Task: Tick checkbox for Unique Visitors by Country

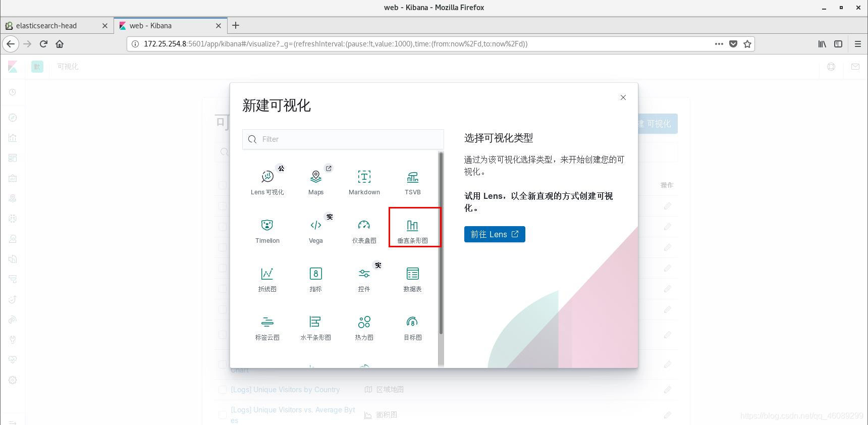Action: (223, 390)
